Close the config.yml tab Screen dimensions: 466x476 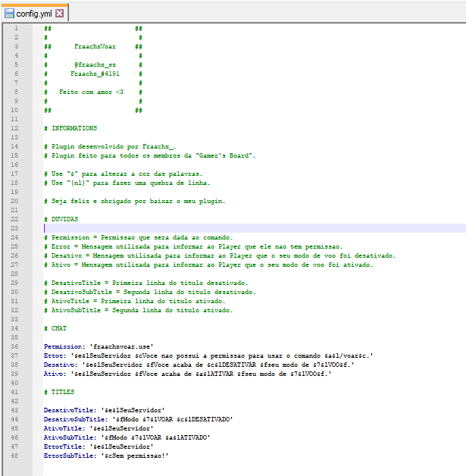point(60,14)
